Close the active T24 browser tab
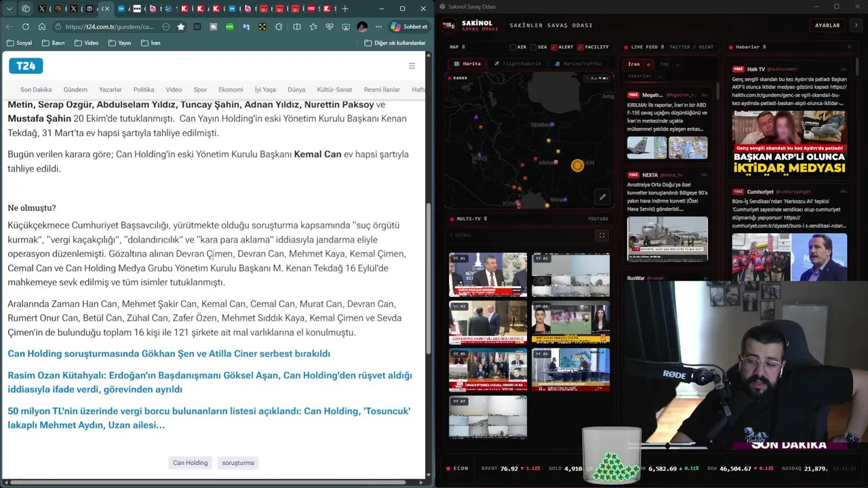Viewport: 868px width, 488px height. pyautogui.click(x=106, y=9)
